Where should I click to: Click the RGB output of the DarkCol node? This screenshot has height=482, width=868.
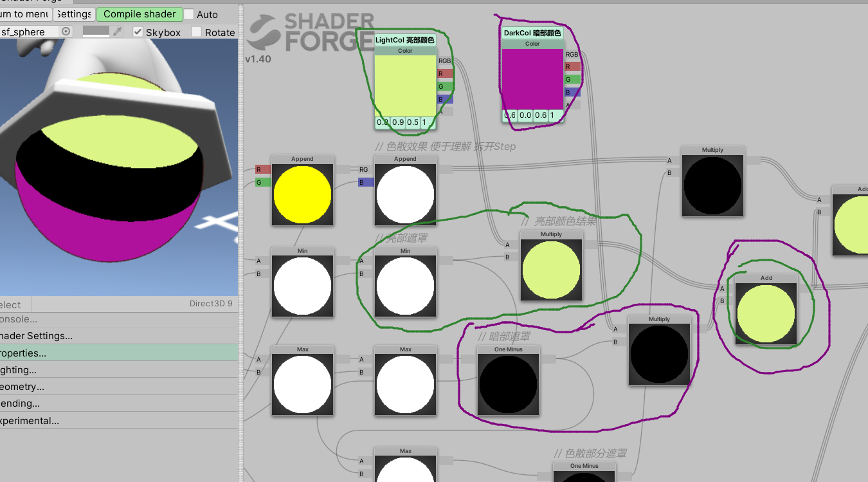(x=572, y=54)
